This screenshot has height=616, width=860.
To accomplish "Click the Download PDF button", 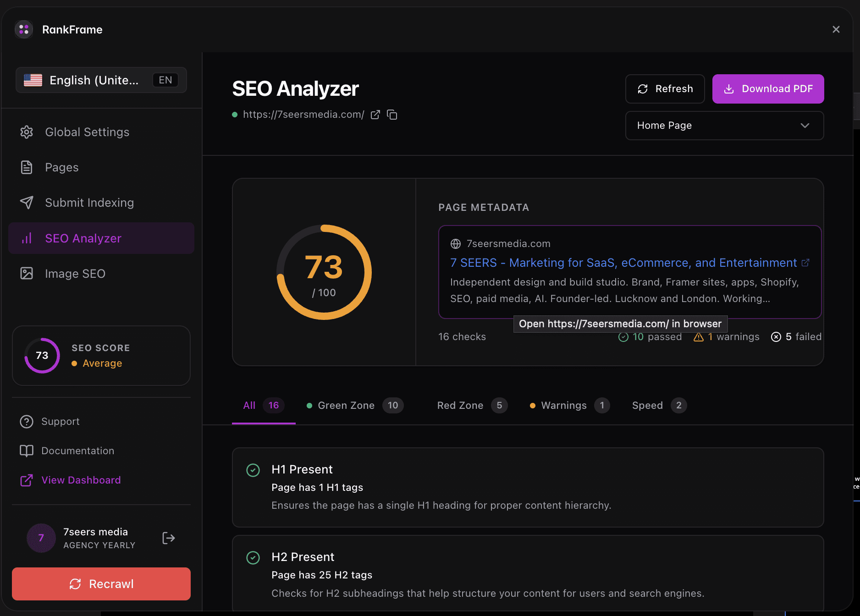I will click(768, 89).
